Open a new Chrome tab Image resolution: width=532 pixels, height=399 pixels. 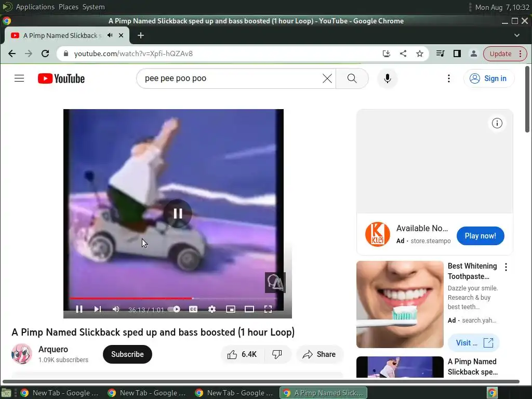pyautogui.click(x=140, y=35)
